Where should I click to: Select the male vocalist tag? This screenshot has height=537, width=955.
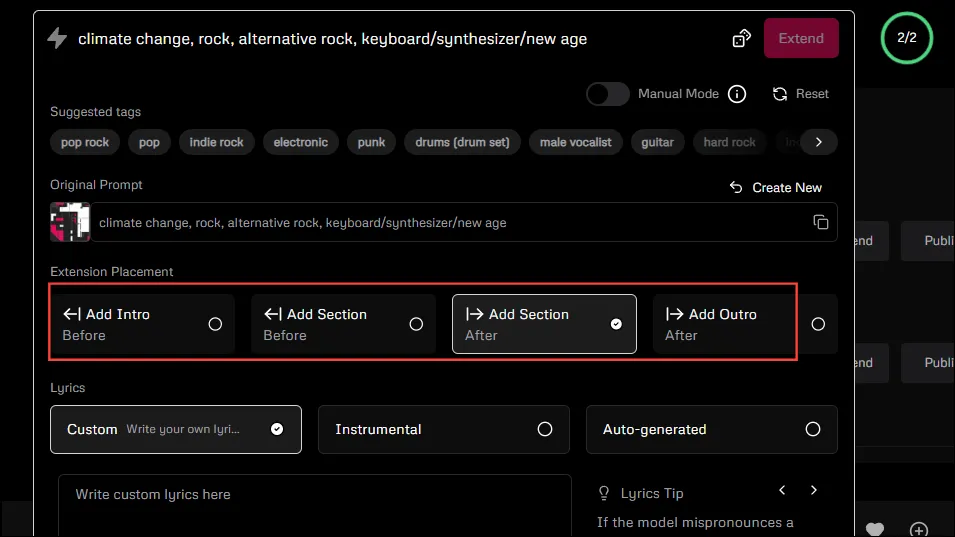click(576, 142)
